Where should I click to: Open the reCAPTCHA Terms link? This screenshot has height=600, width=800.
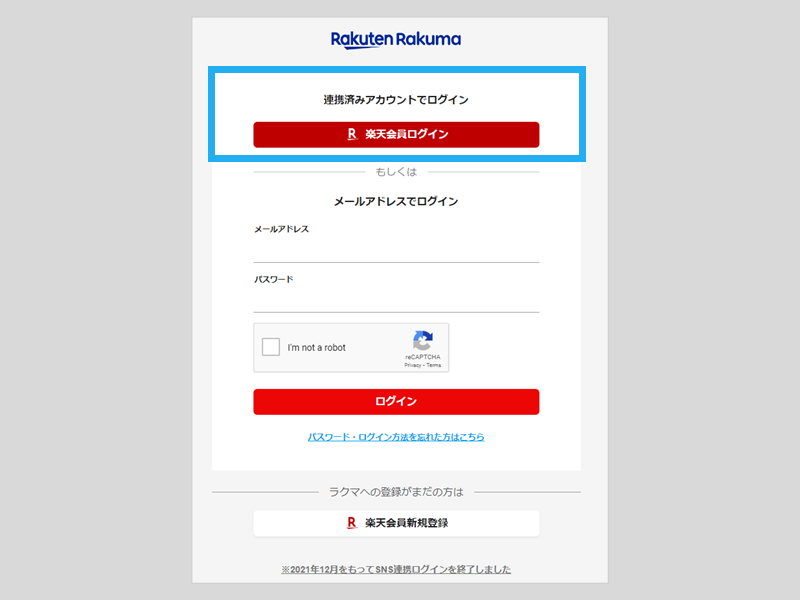434,365
